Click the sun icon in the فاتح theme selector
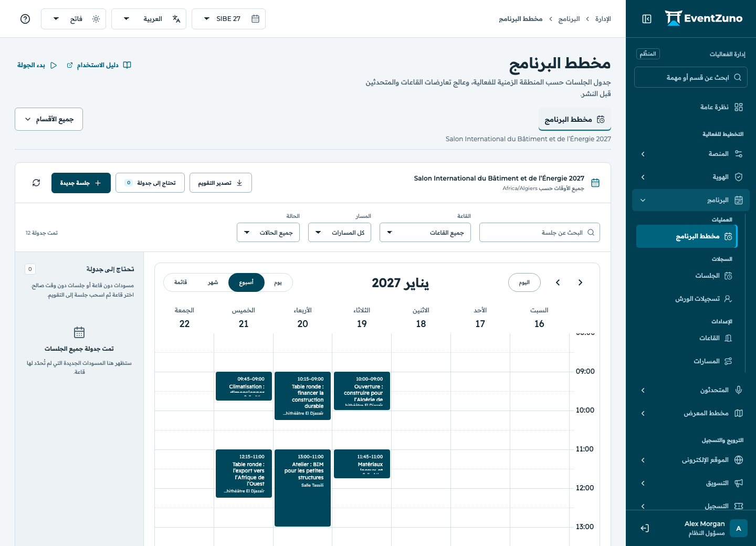Viewport: 756px width, 546px height. [96, 19]
